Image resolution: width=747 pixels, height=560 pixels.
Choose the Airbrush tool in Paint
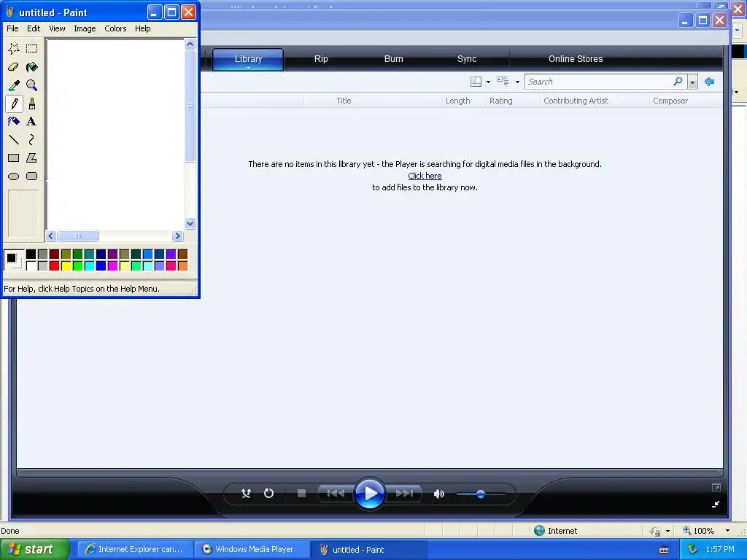click(x=14, y=122)
